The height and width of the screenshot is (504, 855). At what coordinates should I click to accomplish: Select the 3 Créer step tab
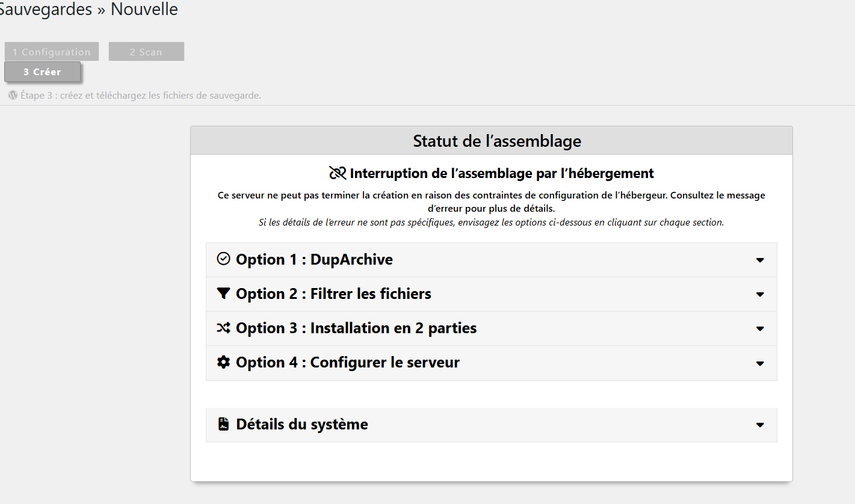42,72
